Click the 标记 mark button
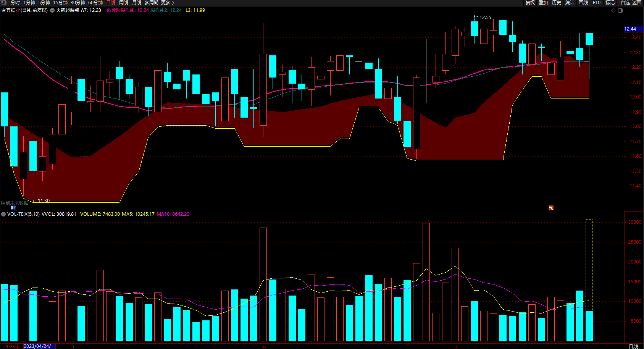Image resolution: width=644 pixels, height=349 pixels. [610, 3]
